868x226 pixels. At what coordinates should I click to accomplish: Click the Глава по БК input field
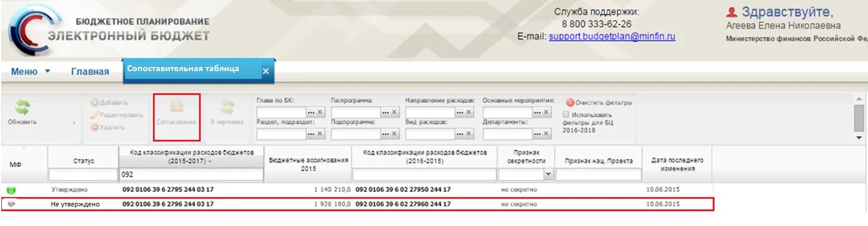coord(281,112)
